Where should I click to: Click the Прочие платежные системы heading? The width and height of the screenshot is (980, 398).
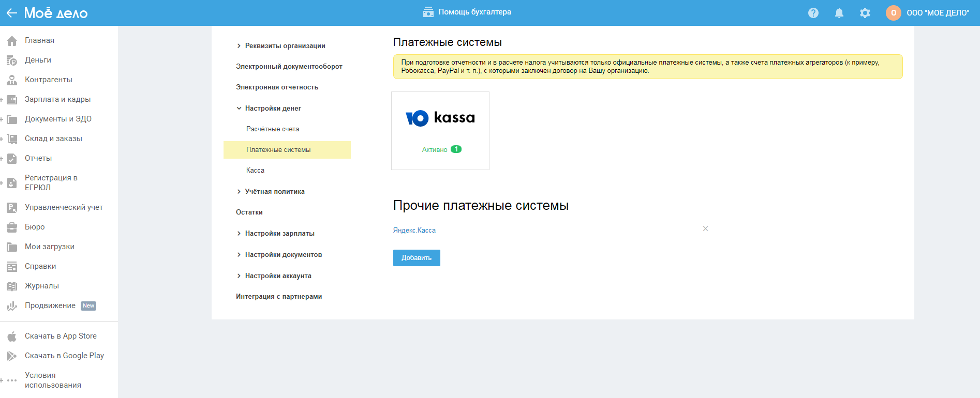[x=481, y=206]
